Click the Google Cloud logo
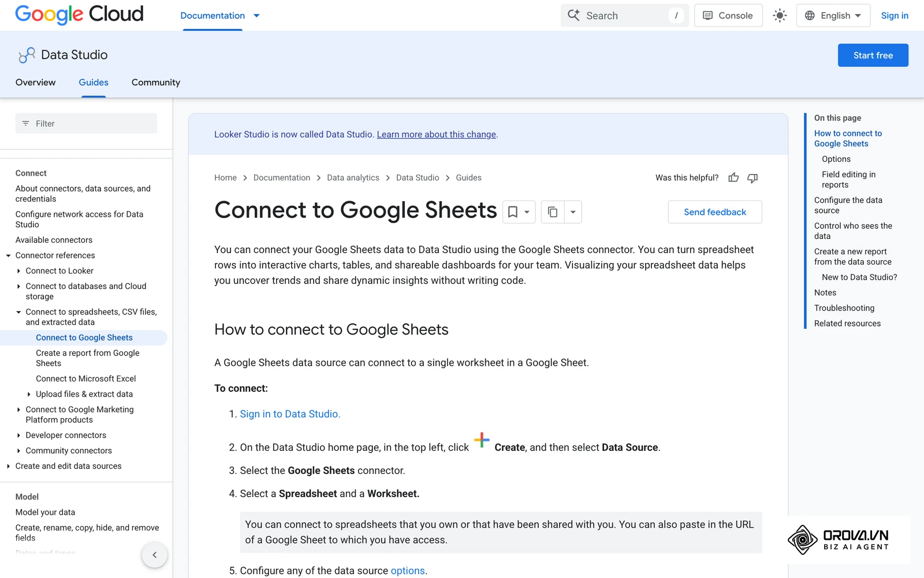The image size is (924, 578). [x=79, y=14]
